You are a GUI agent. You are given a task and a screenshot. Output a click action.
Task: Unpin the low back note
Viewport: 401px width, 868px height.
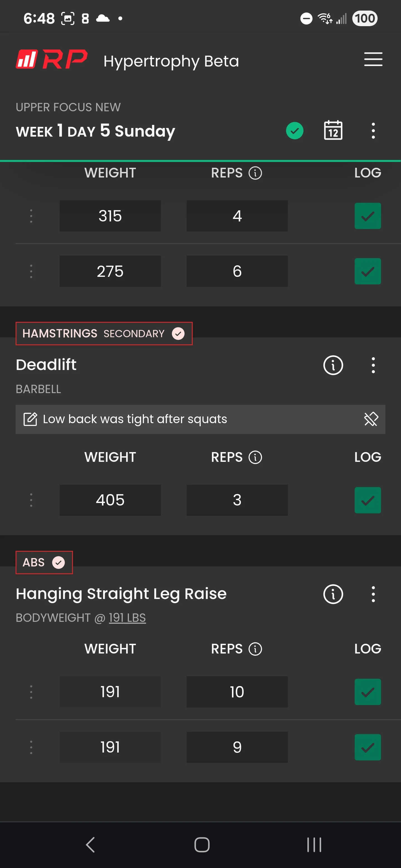371,419
